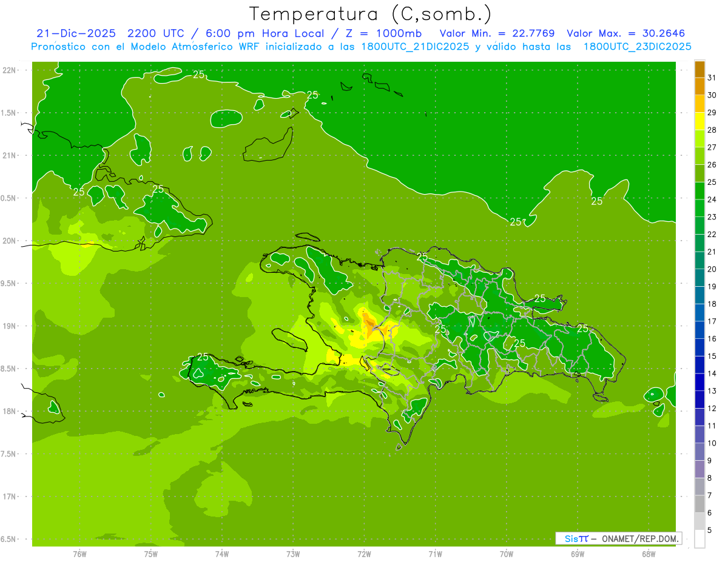Click the '74W' longitude axis label
728x562 pixels.
222,554
